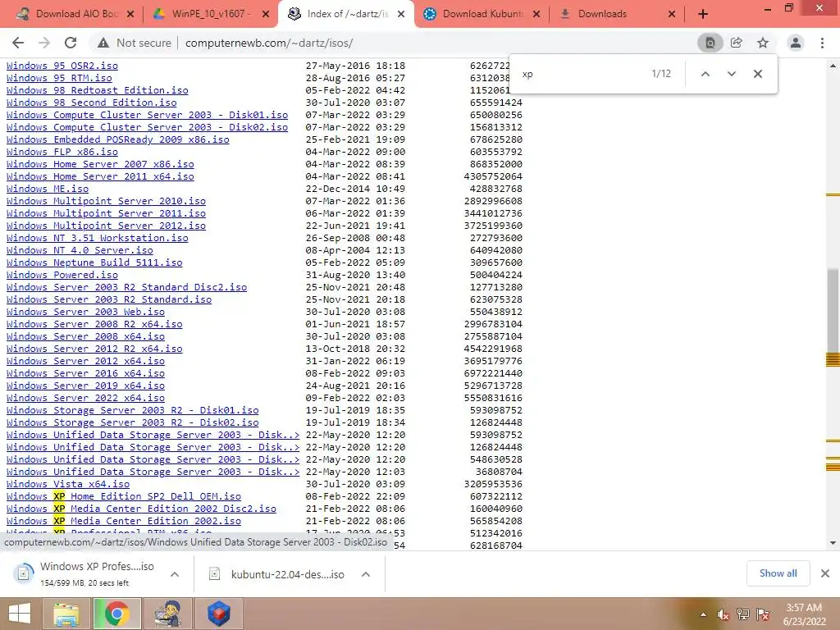Bookmark this page with the star icon

coord(763,43)
